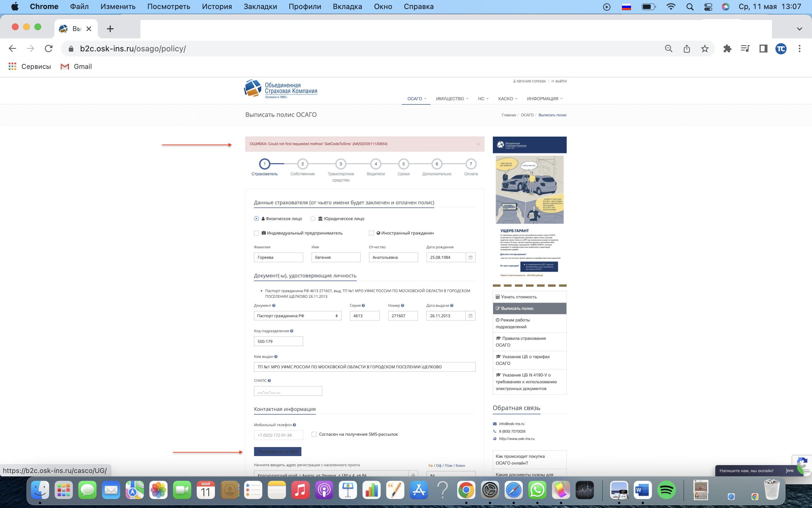This screenshot has height=508, width=812.
Task: Toggle the Chrome side panel icon
Action: click(763, 49)
